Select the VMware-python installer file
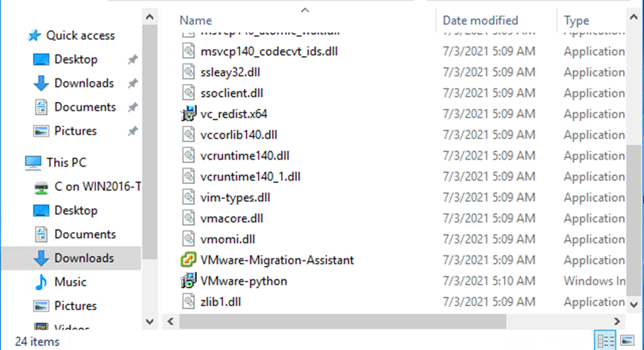This screenshot has width=644, height=350. pos(243,281)
